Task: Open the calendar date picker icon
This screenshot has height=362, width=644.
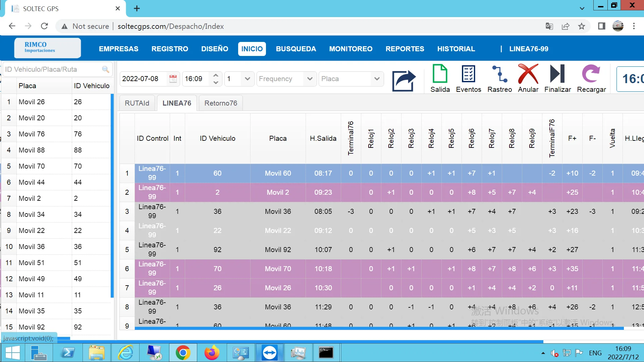Action: (173, 79)
